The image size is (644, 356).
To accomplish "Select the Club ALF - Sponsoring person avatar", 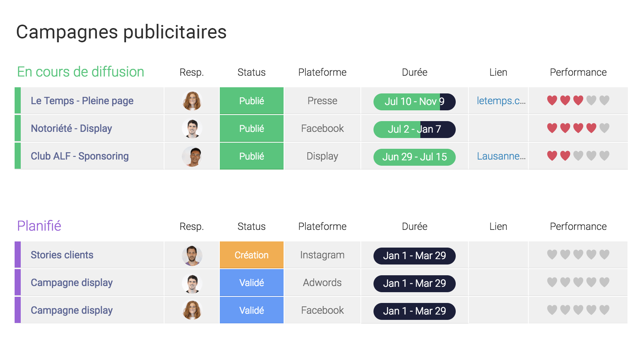I will pyautogui.click(x=192, y=156).
